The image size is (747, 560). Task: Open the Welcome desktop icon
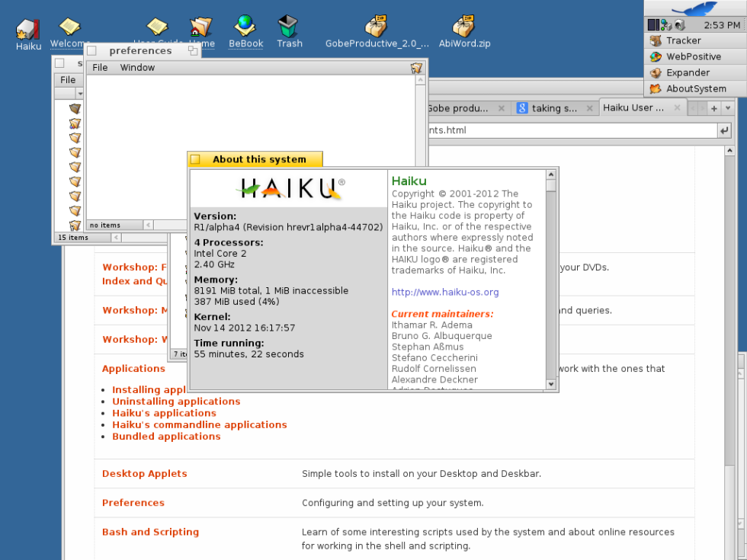[69, 27]
